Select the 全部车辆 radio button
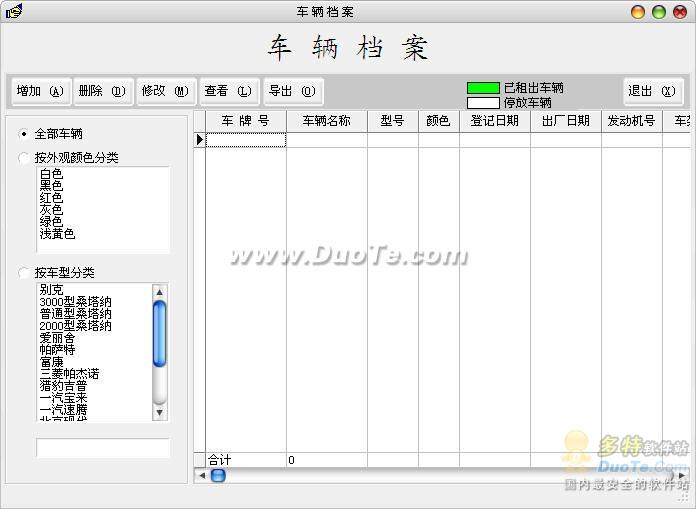 [x=25, y=134]
